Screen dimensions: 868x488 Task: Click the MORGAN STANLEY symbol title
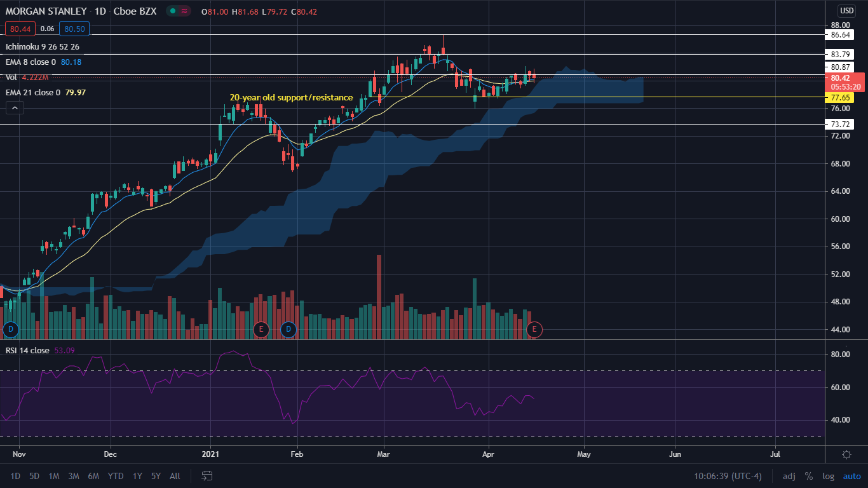46,11
